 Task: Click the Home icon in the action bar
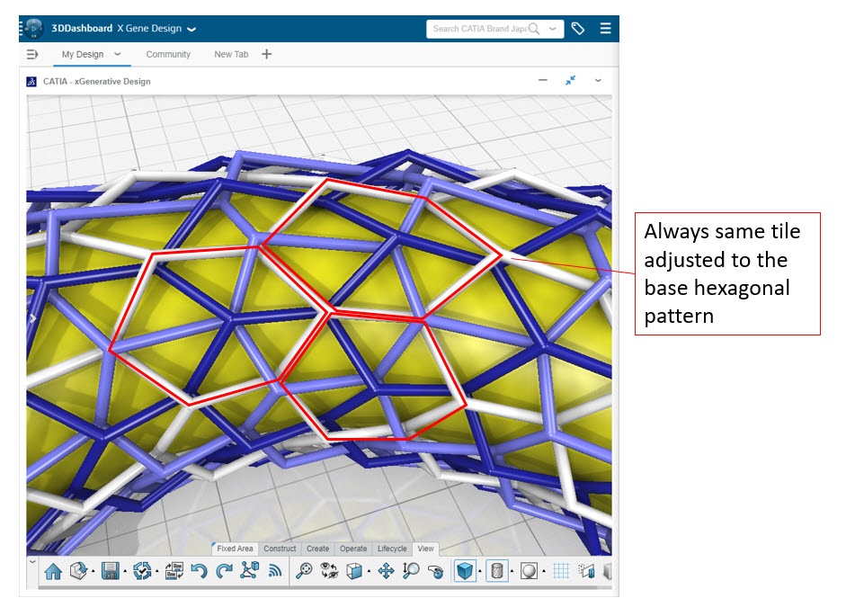click(53, 571)
